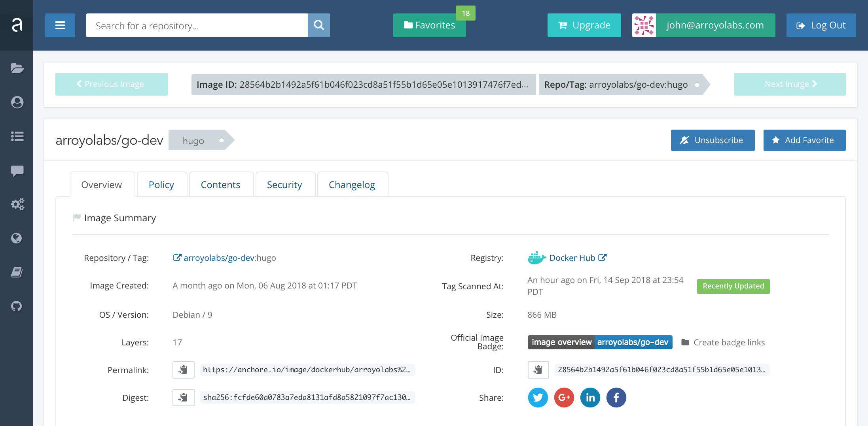Click the user avatar image
Viewport: 868px width, 426px height.
click(x=644, y=25)
